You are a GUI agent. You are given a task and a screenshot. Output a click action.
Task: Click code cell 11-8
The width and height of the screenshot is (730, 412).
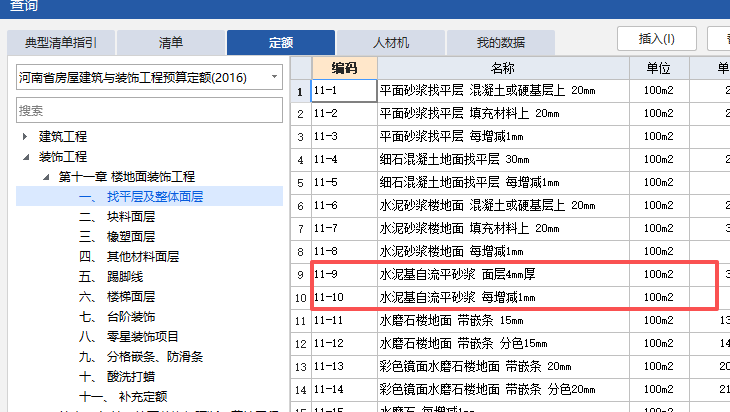[344, 251]
